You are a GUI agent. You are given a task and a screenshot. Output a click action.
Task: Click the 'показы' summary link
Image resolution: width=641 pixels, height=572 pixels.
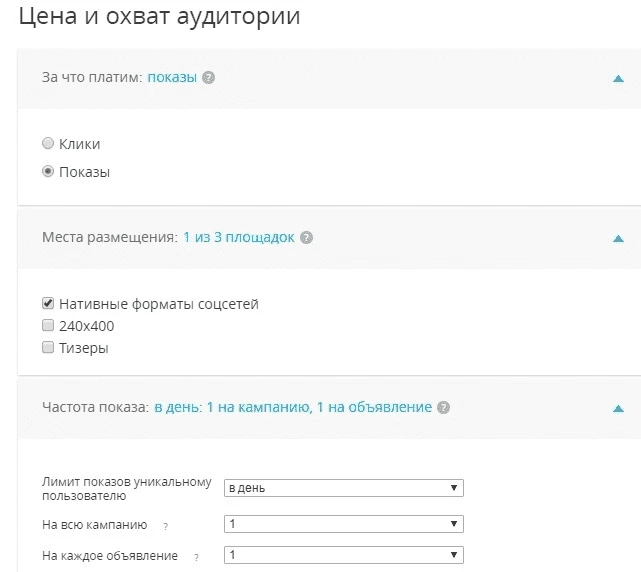[x=172, y=77]
